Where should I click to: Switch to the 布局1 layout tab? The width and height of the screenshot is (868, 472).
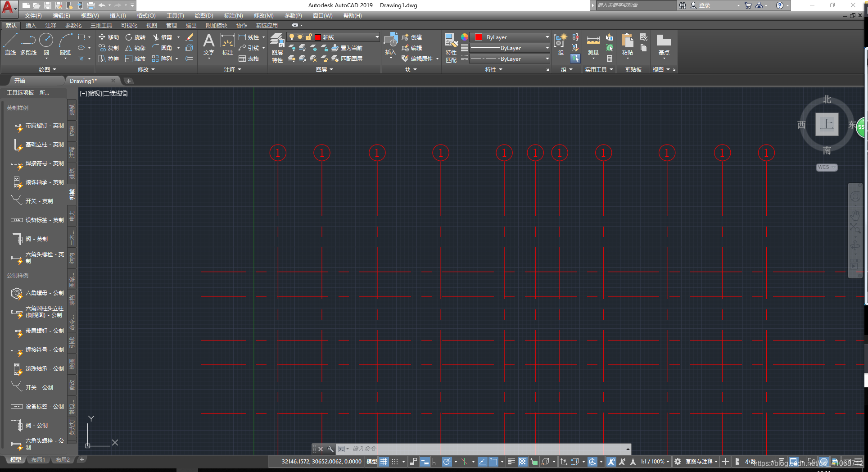tap(38, 460)
